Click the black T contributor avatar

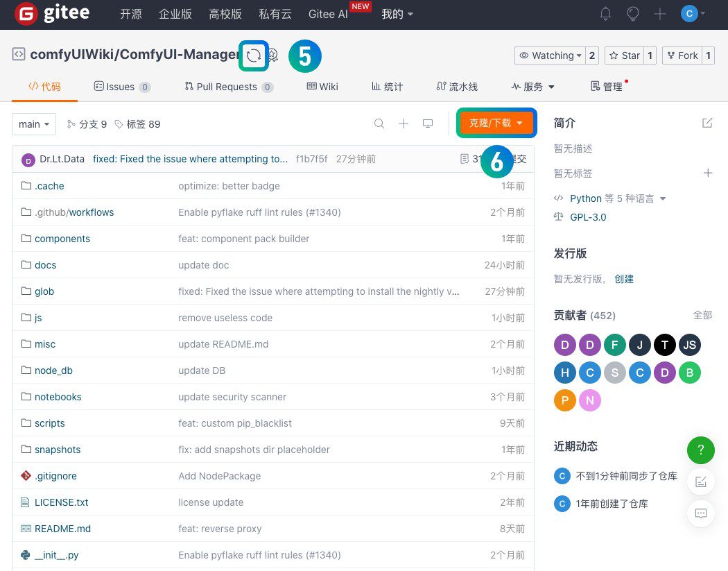tap(664, 345)
